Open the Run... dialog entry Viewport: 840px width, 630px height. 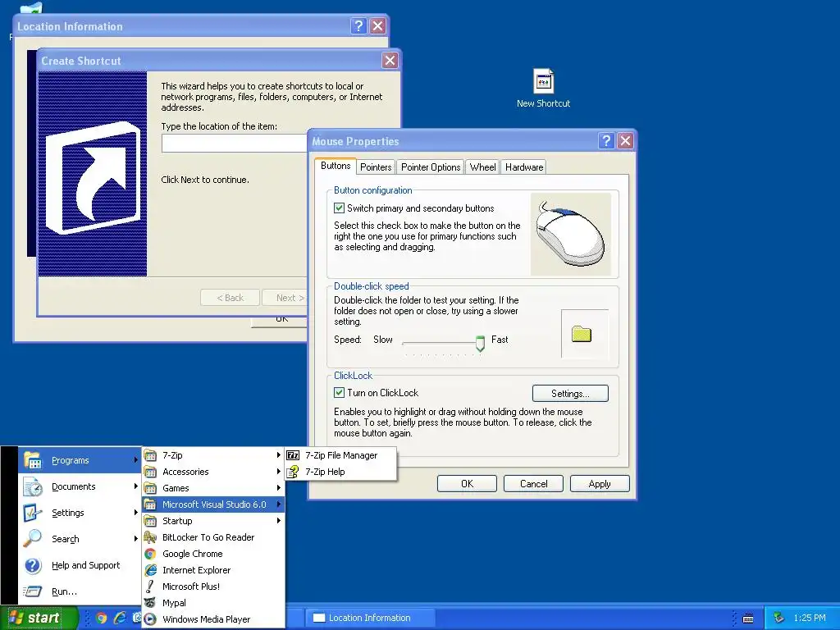coord(80,591)
